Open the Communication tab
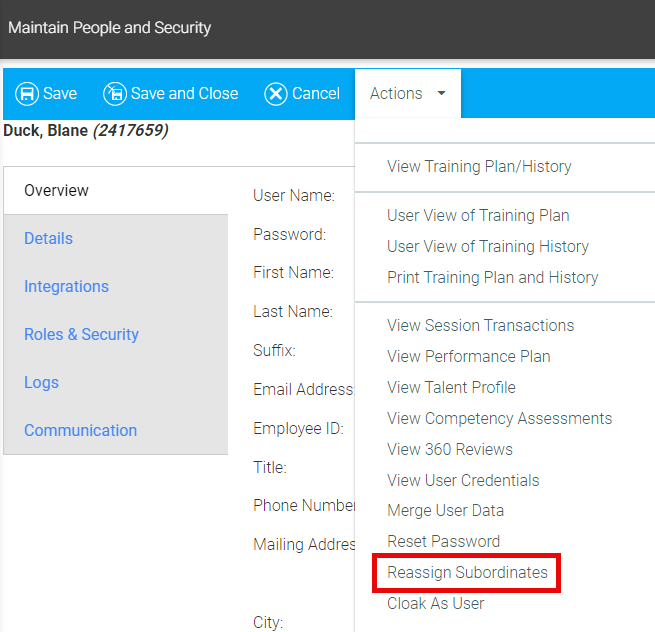655x632 pixels. pyautogui.click(x=80, y=430)
